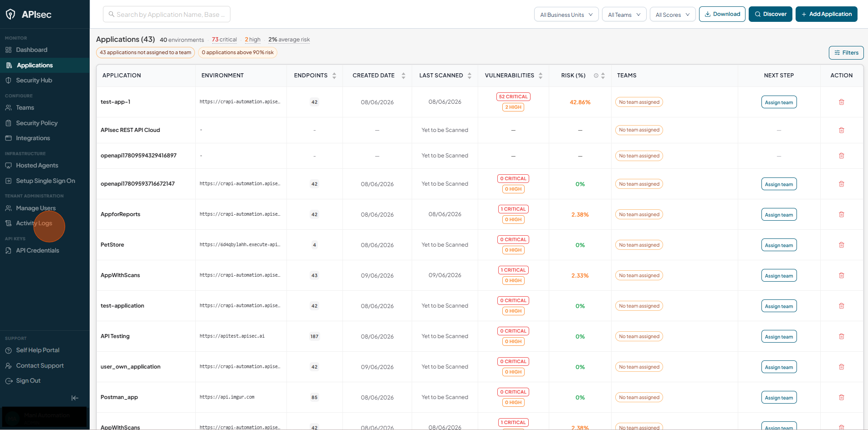Click the 52 CRITICAL badge
The image size is (868, 430).
(x=513, y=96)
